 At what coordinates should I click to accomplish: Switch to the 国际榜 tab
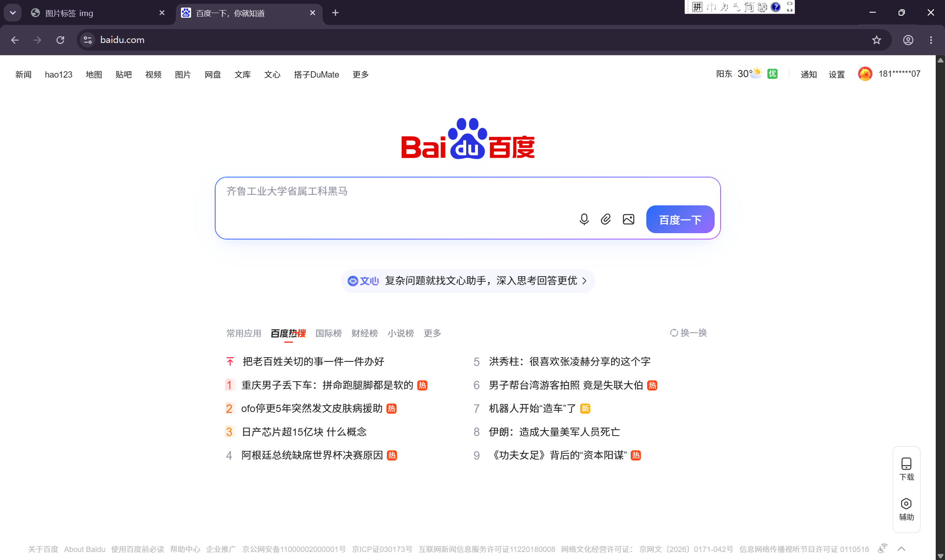pos(329,334)
